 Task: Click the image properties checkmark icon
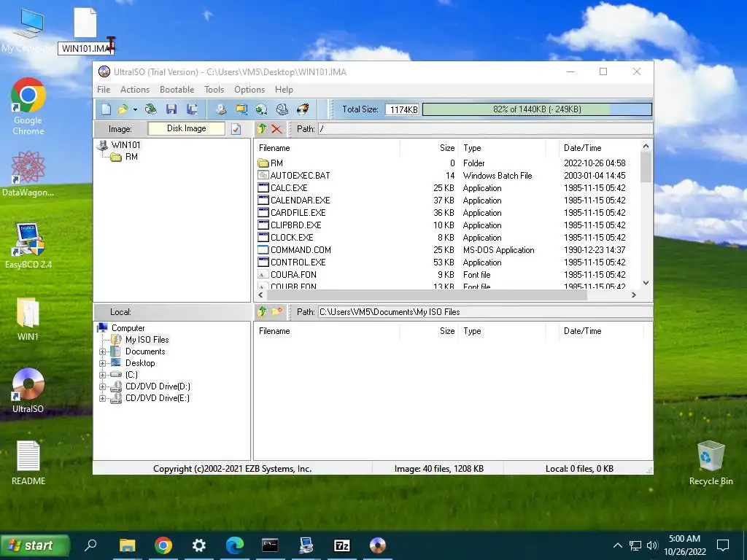coord(236,129)
